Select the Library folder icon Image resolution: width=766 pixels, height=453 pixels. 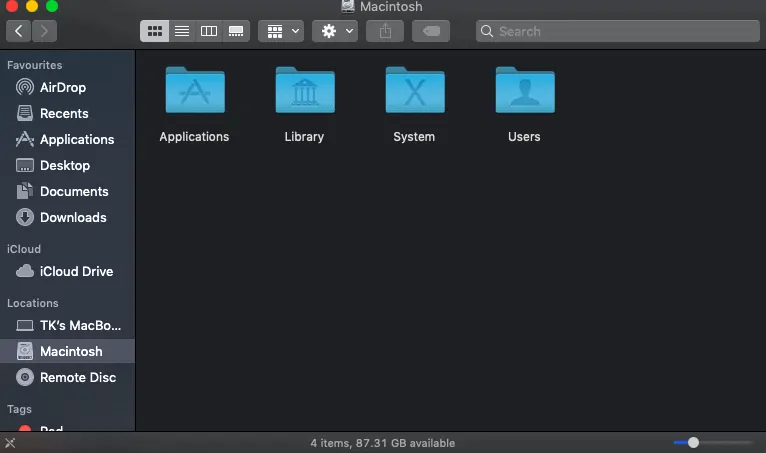(305, 90)
